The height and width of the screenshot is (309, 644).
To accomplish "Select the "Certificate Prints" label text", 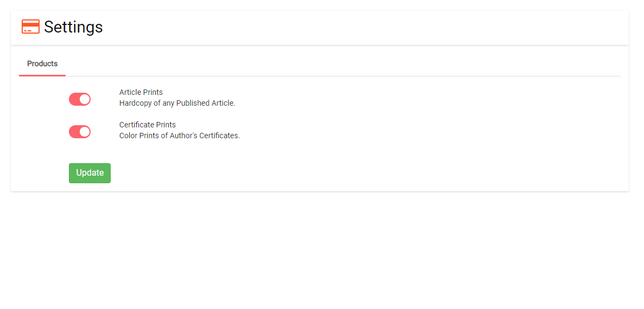I will (148, 125).
